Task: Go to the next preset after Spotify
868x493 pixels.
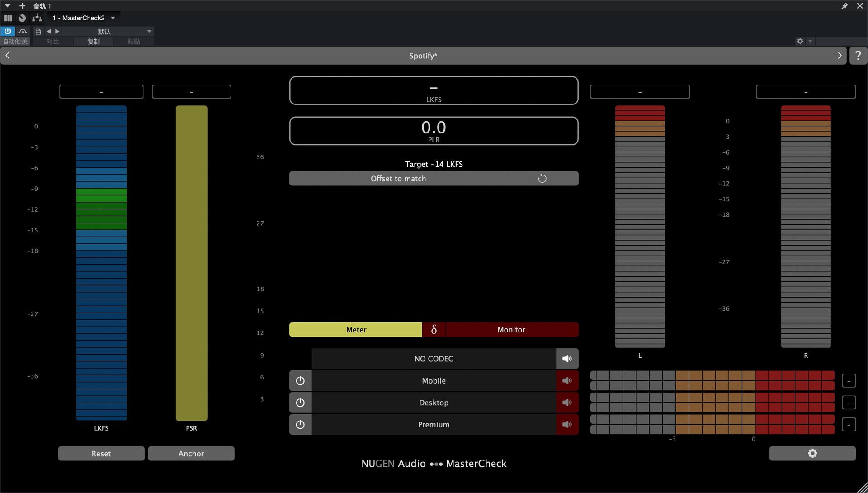Action: pos(839,56)
